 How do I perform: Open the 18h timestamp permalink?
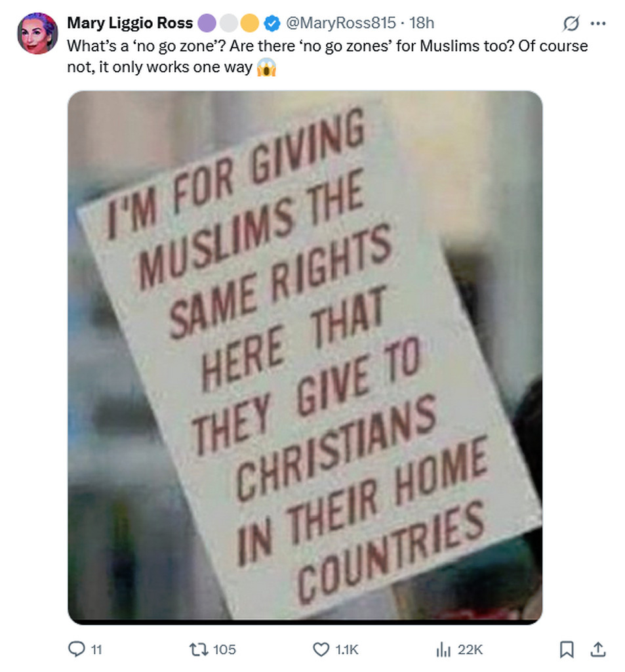[422, 23]
